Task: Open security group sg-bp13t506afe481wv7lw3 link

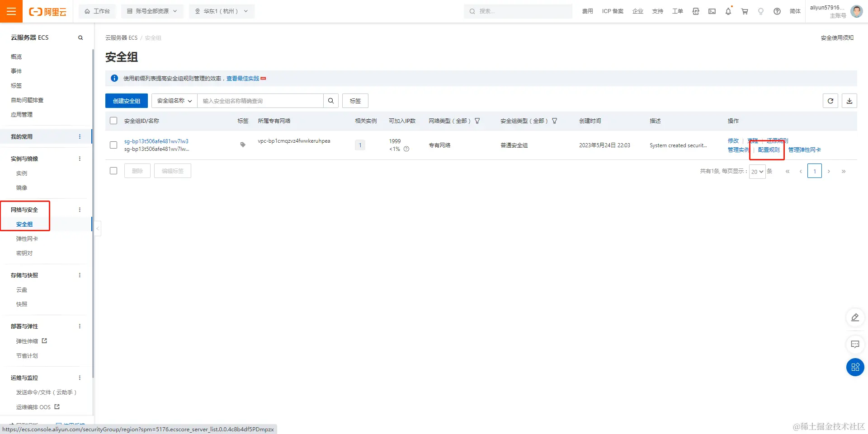Action: pyautogui.click(x=156, y=141)
